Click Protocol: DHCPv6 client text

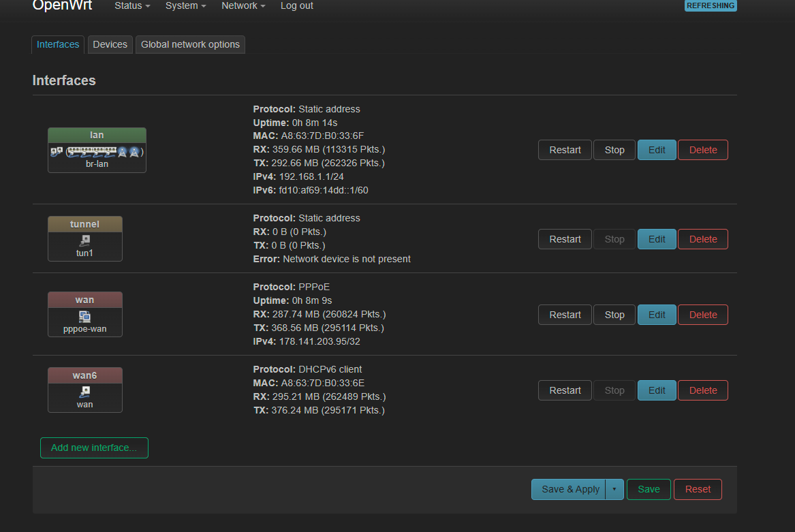pyautogui.click(x=307, y=370)
